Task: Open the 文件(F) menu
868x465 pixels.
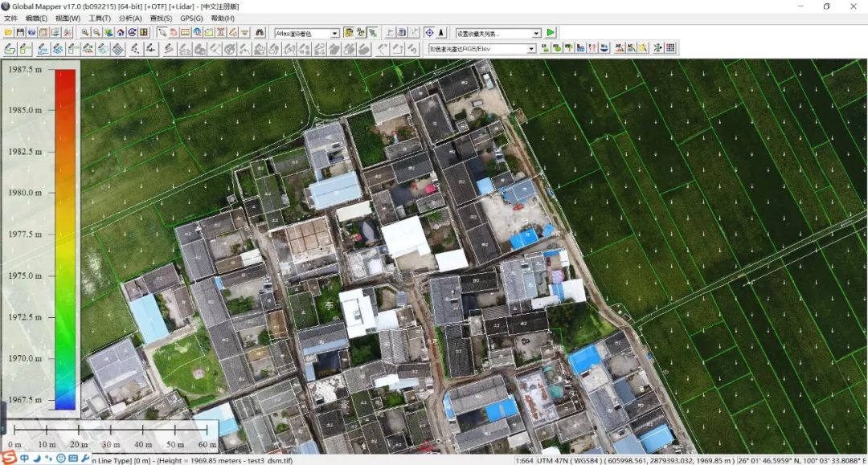Action: [10, 18]
